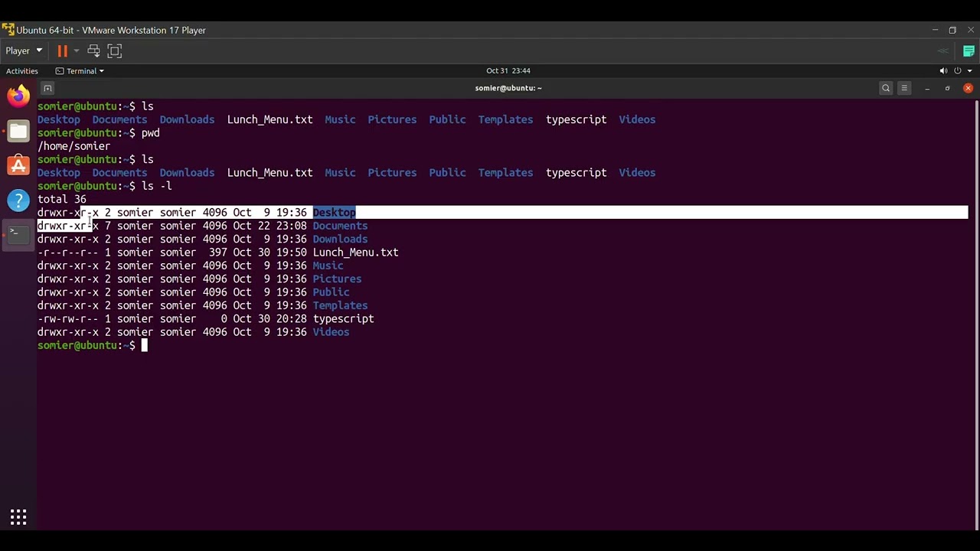Click Lunch_Menu.txt in the 397-byte row
The image size is (980, 551).
tap(355, 253)
